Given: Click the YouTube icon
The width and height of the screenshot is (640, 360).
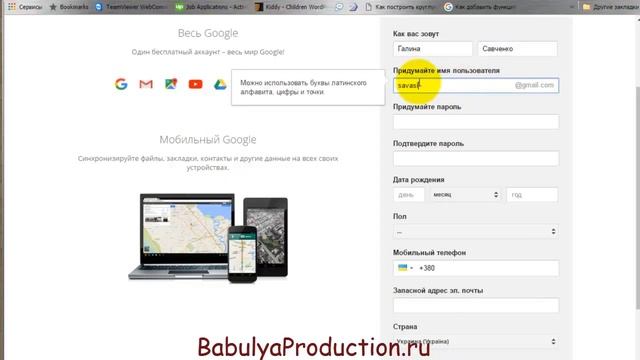Looking at the screenshot, I should tap(195, 84).
